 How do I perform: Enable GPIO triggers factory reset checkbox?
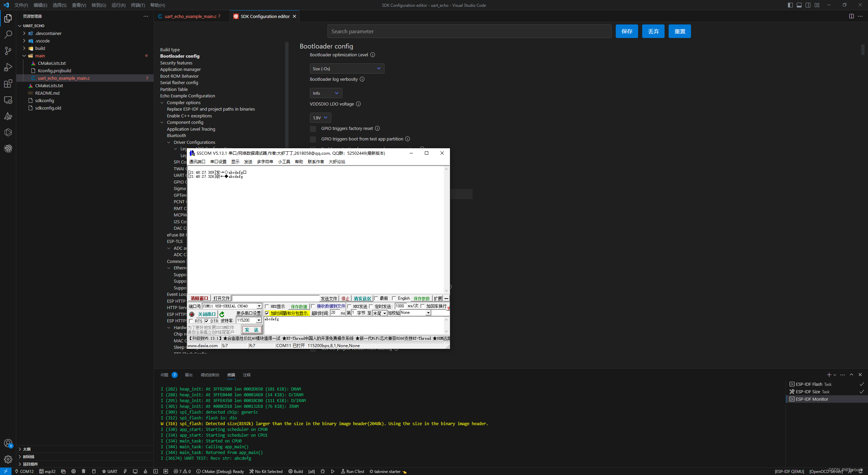(x=313, y=129)
